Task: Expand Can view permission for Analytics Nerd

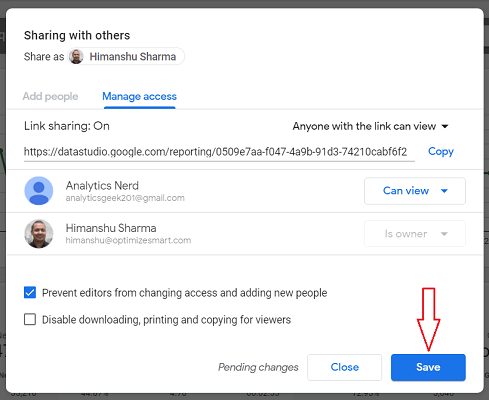Action: pyautogui.click(x=415, y=191)
